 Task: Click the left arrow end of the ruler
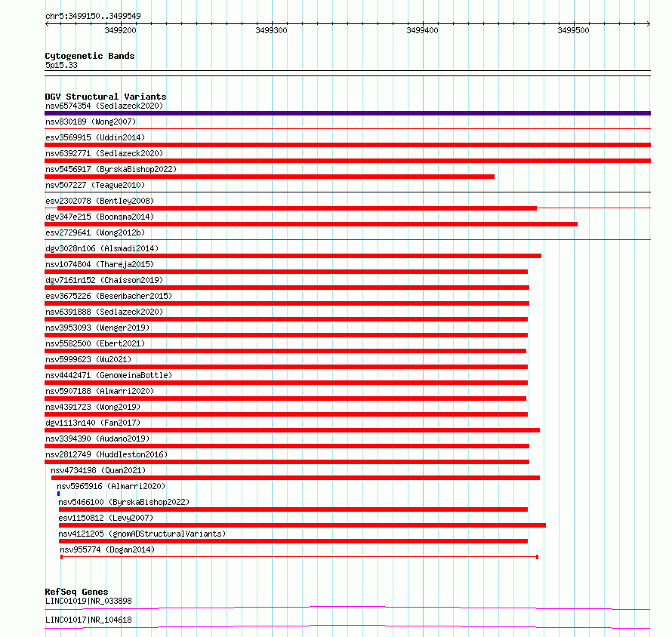pyautogui.click(x=47, y=23)
